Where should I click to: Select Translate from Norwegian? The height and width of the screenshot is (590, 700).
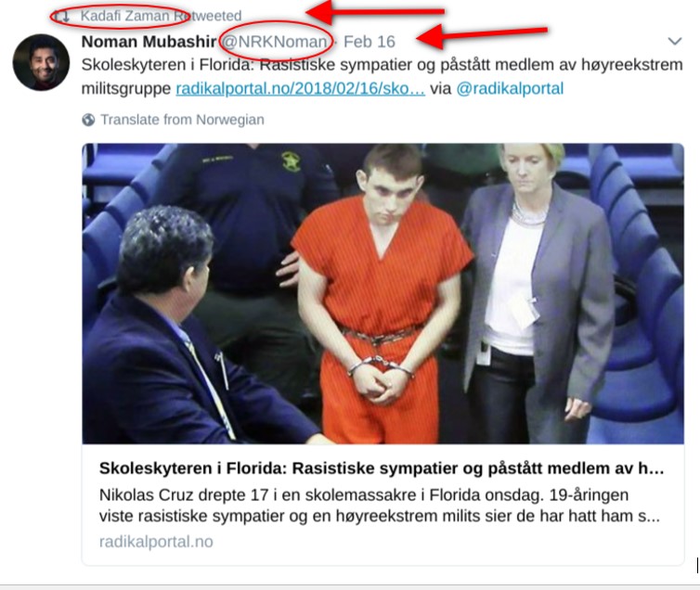pyautogui.click(x=182, y=120)
